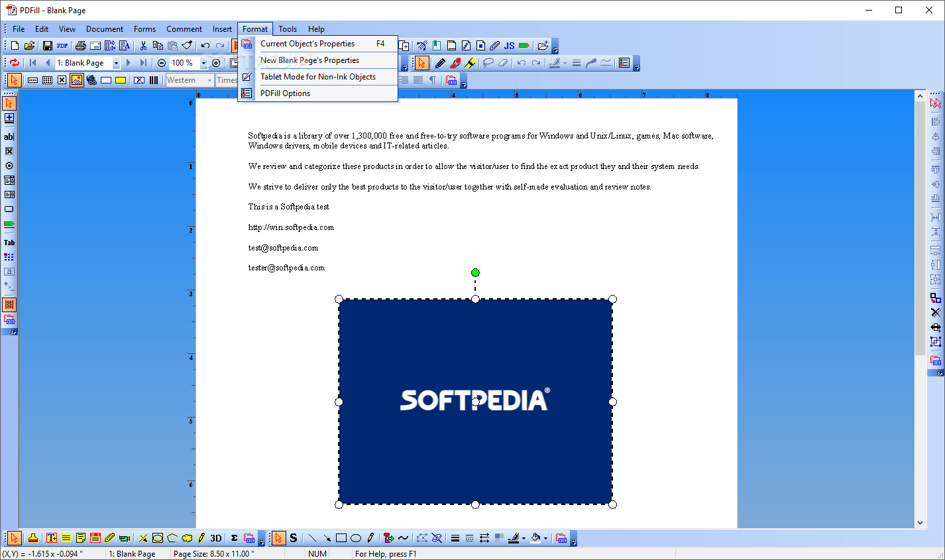Click the line color pen swatch
Screen dimensions: 945x560
pyautogui.click(x=513, y=538)
